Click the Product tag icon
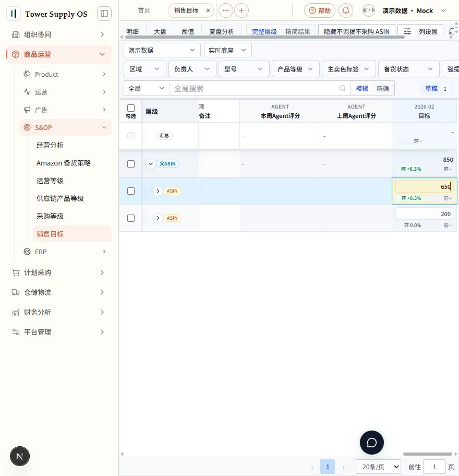The height and width of the screenshot is (476, 459). [x=27, y=74]
